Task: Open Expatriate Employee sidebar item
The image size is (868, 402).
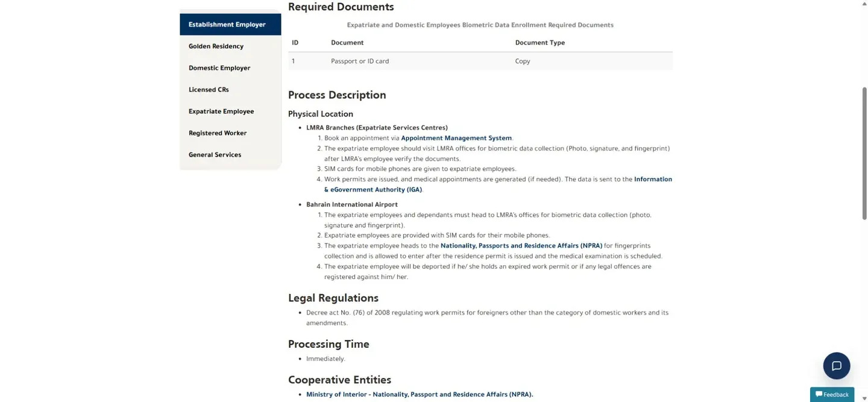Action: [230, 111]
